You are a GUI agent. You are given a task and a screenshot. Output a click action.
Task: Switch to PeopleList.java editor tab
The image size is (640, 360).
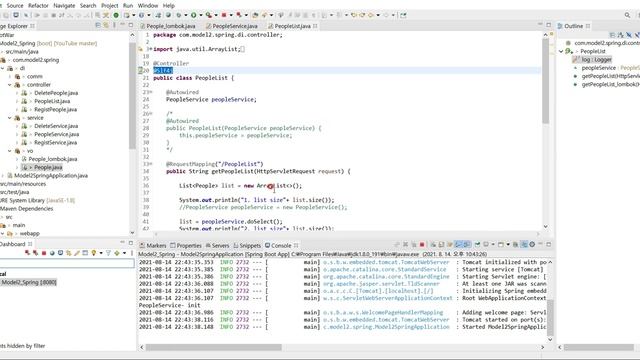coord(292,26)
